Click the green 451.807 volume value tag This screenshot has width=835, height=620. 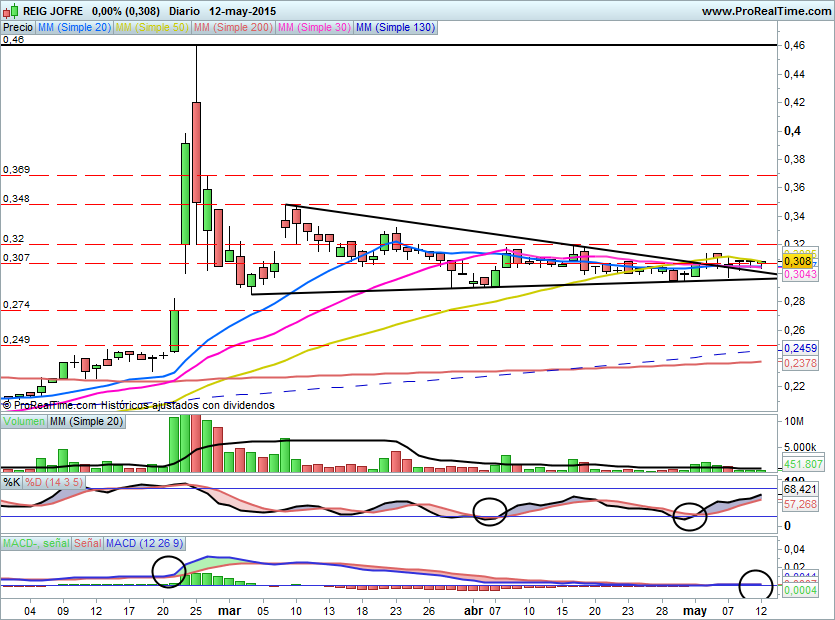(802, 464)
